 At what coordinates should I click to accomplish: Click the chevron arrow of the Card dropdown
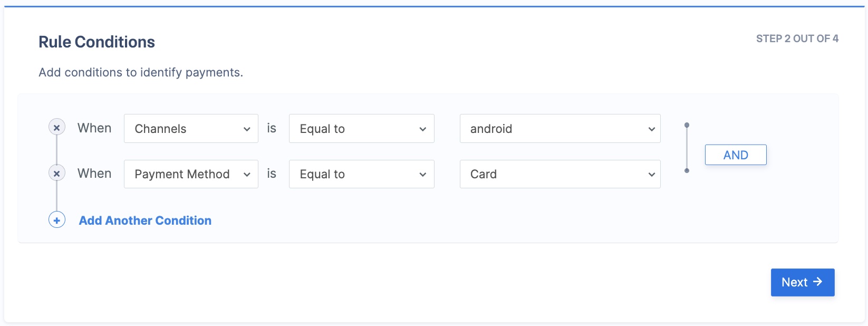[652, 175]
